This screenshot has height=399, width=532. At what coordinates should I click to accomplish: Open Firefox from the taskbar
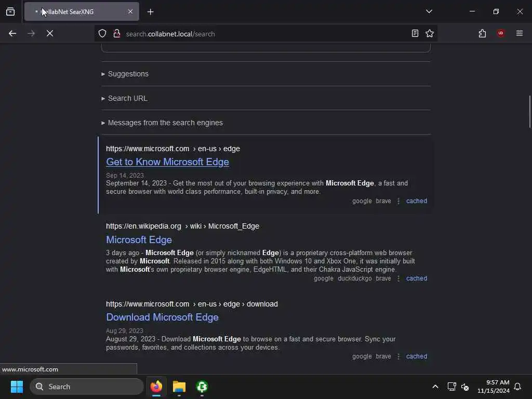click(x=156, y=387)
